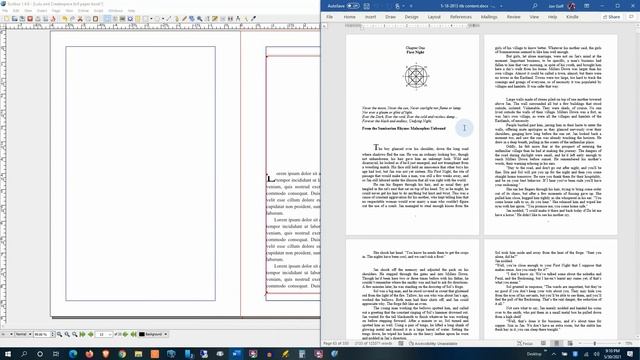Go to previous page arrow in Scribus

tap(91, 334)
